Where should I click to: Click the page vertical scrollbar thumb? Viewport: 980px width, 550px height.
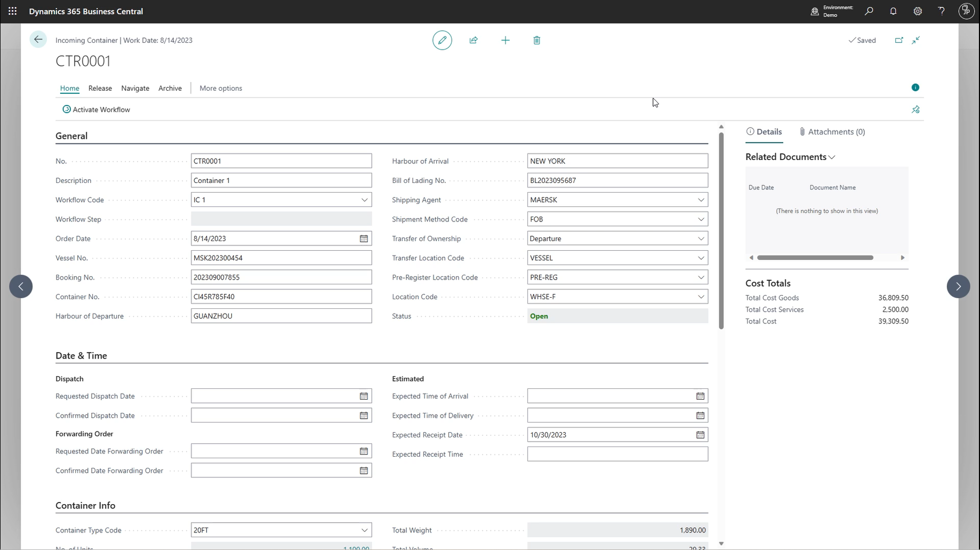click(x=721, y=230)
